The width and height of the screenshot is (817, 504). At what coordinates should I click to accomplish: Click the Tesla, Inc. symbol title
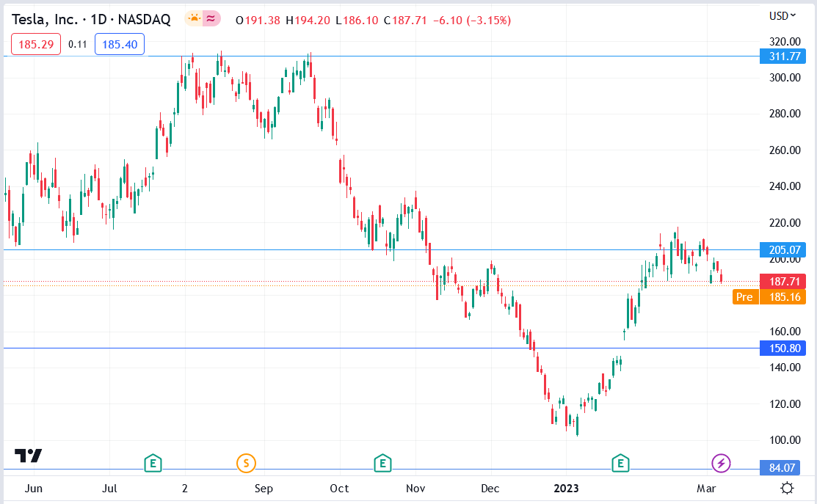91,20
